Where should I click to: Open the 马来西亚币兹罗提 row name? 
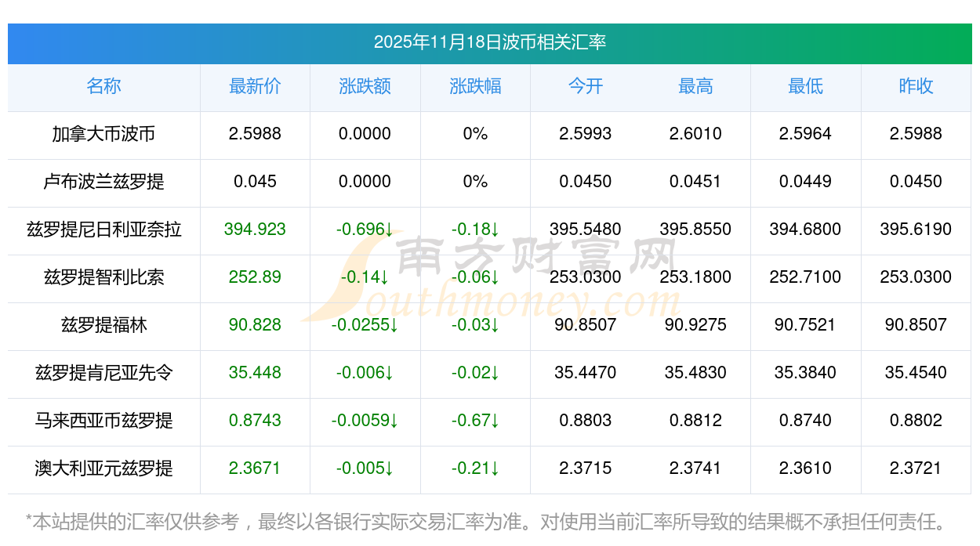(103, 421)
